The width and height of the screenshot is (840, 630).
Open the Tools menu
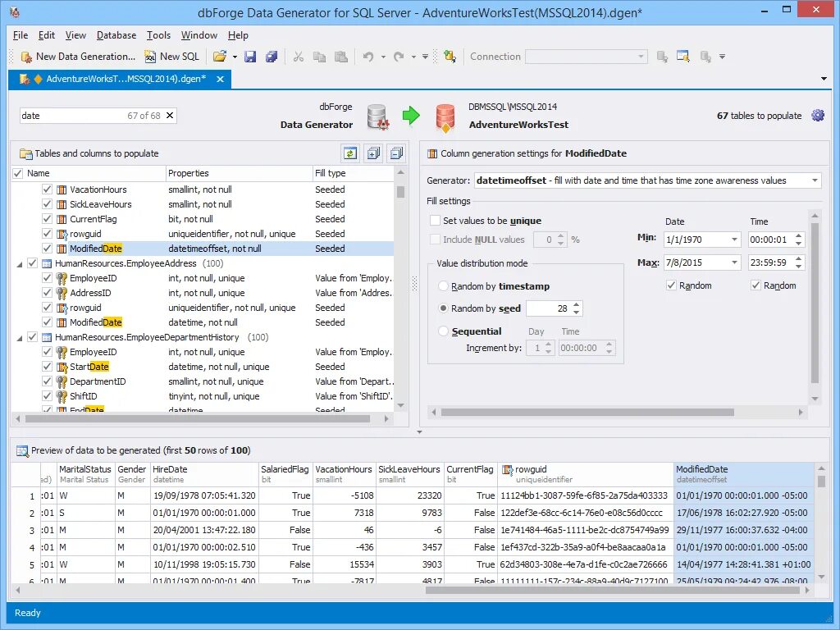click(158, 35)
